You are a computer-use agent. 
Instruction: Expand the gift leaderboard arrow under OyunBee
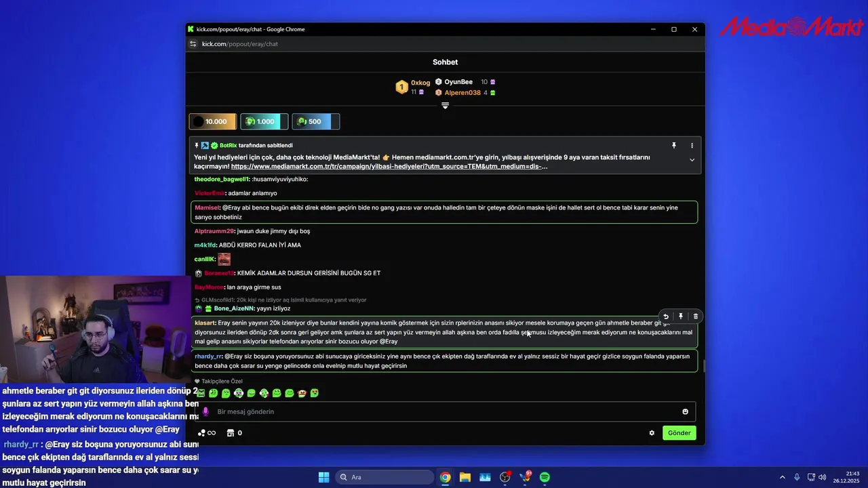click(x=445, y=106)
